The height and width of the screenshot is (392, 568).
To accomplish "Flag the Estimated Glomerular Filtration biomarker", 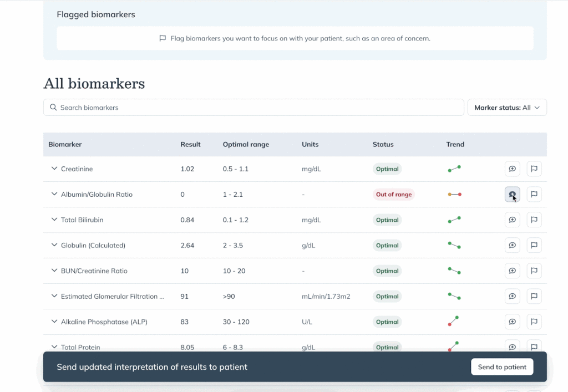I will 534,296.
